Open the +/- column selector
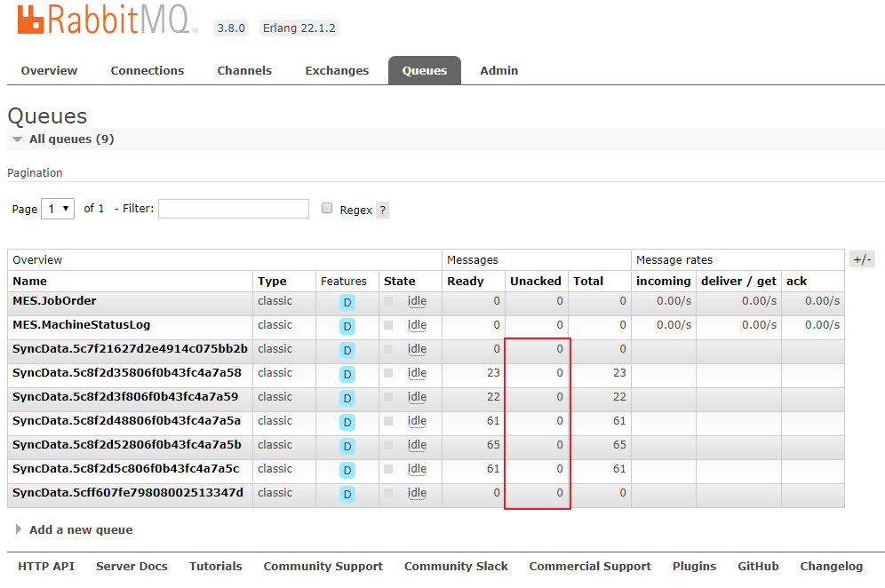This screenshot has width=885, height=588. click(862, 259)
